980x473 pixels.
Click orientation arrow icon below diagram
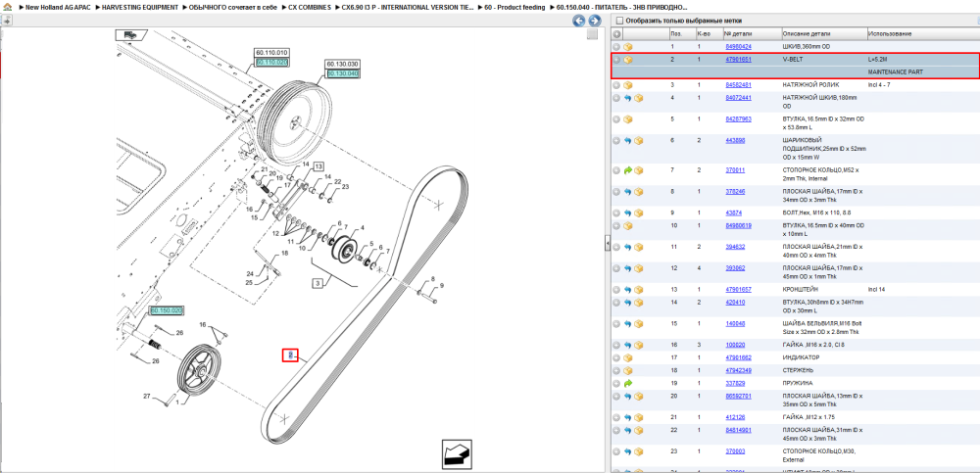coord(457,453)
